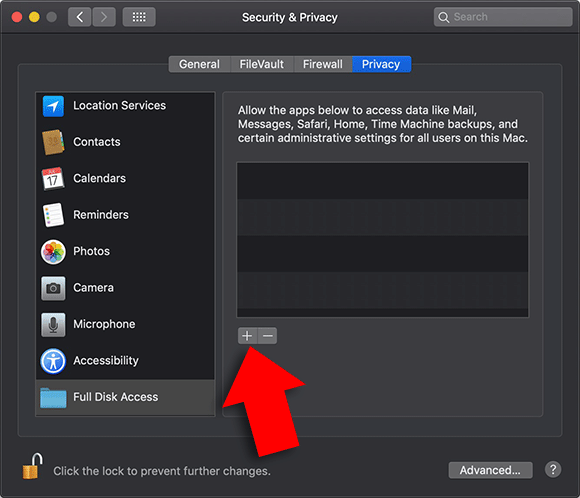Click the Camera icon in sidebar
This screenshot has width=580, height=498.
[53, 288]
